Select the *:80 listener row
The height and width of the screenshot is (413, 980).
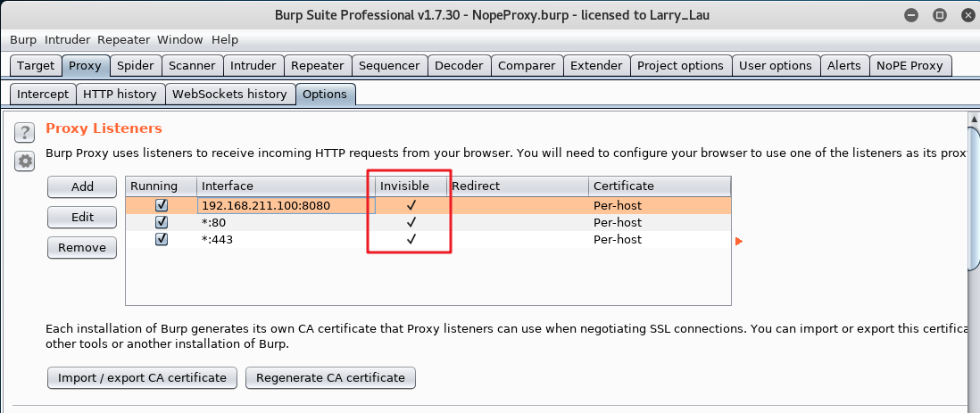[428, 222]
